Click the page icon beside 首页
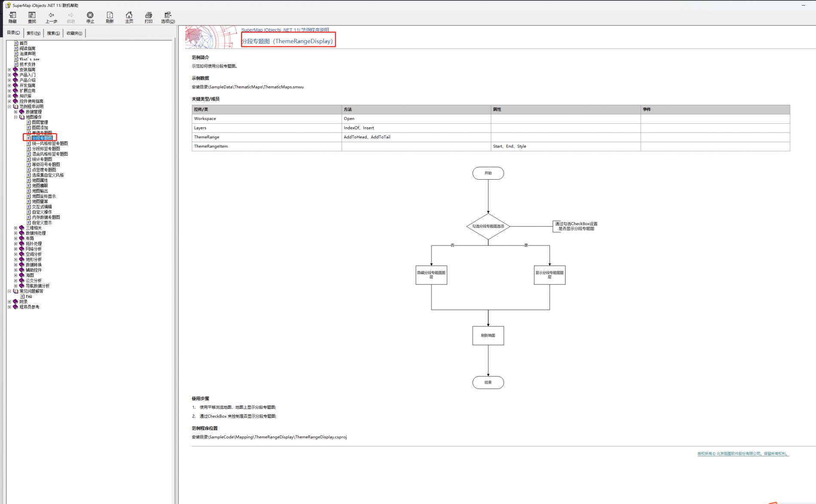 coord(16,43)
